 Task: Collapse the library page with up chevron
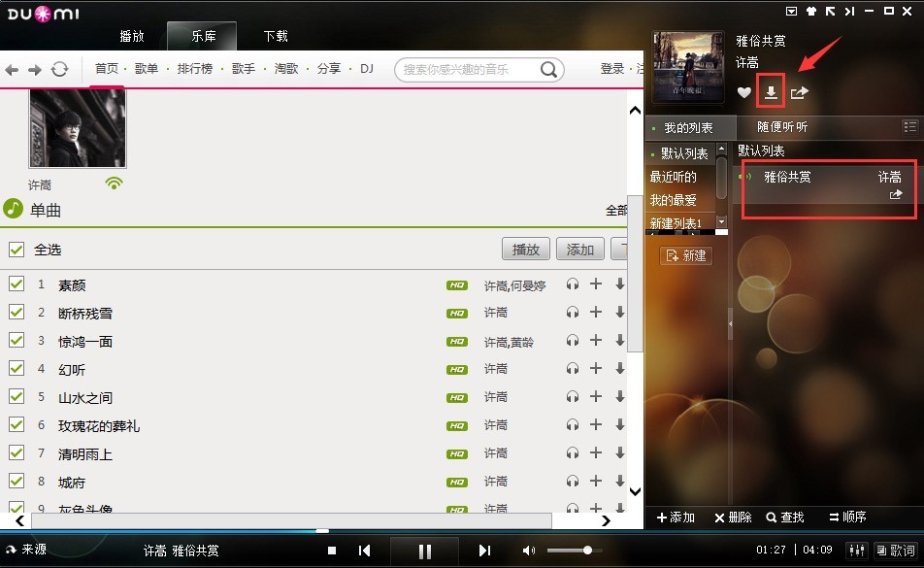pyautogui.click(x=635, y=110)
